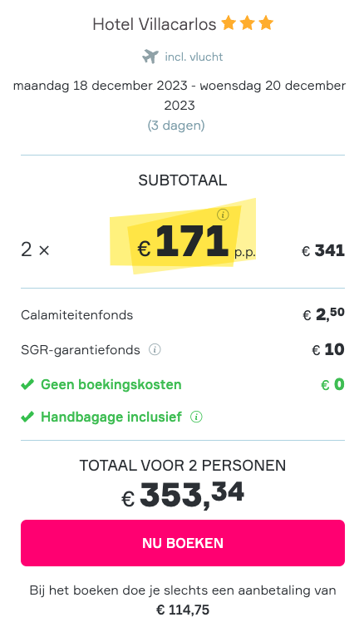Click the green checkmark before Geen boekingskosten

point(27,385)
